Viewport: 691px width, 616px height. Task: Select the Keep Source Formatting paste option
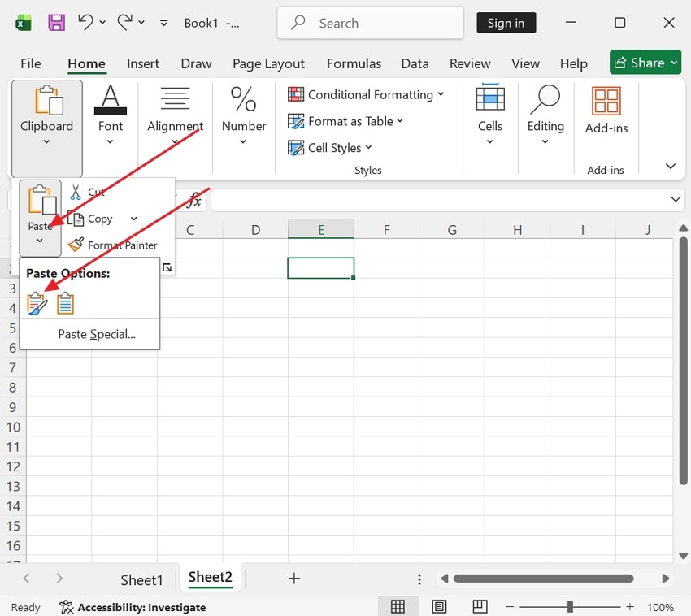pyautogui.click(x=37, y=302)
